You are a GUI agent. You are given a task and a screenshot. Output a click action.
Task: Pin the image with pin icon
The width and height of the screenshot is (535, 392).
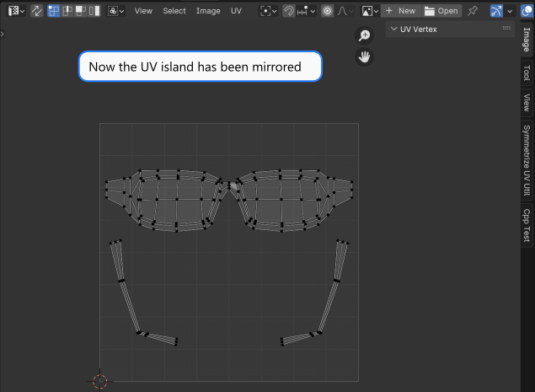pos(472,11)
